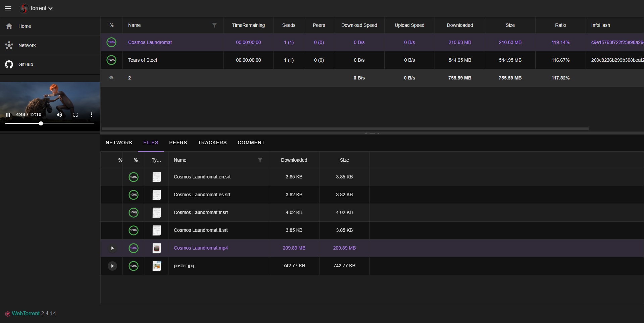644x323 pixels.
Task: Switch to the FILES tab
Action: click(x=151, y=143)
